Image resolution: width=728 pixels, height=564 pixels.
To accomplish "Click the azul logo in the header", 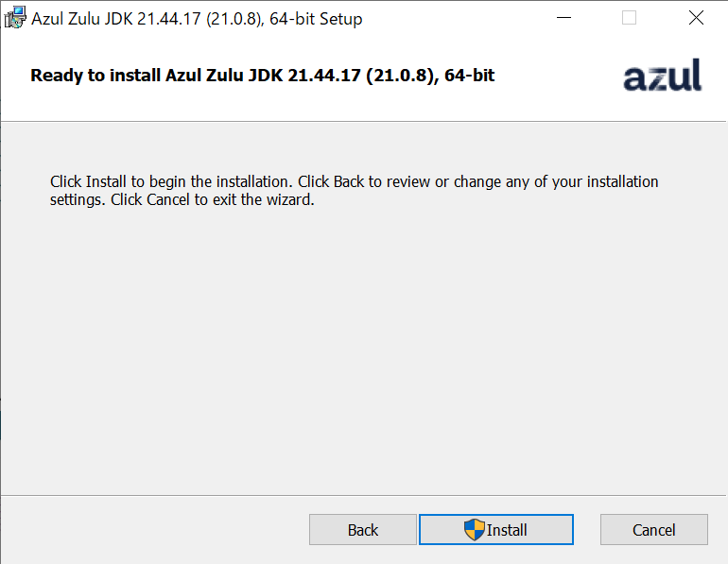I will tap(662, 75).
